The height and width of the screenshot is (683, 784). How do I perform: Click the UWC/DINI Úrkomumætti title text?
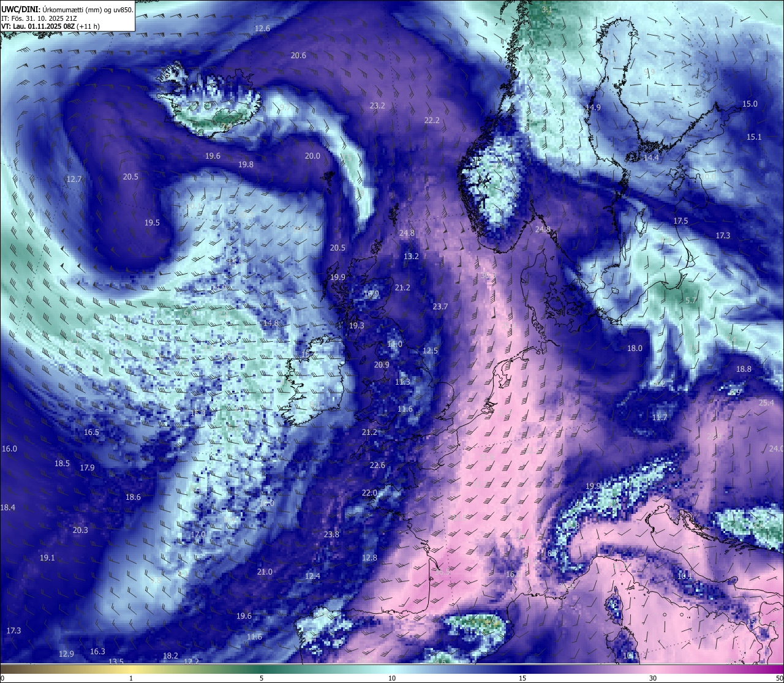[x=67, y=10]
